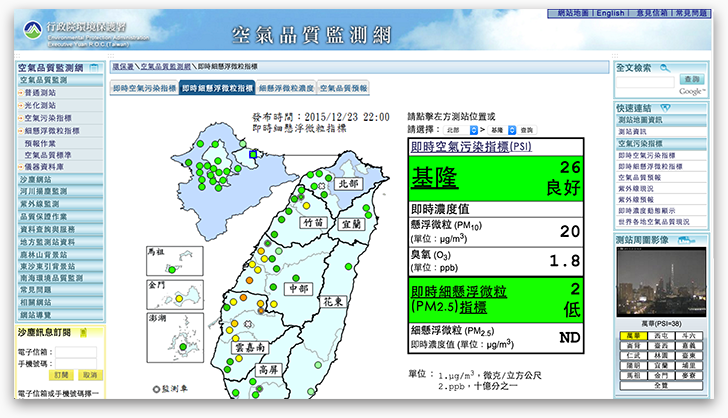Click the 空氣品質監測網 breadcrumb link

(x=166, y=66)
